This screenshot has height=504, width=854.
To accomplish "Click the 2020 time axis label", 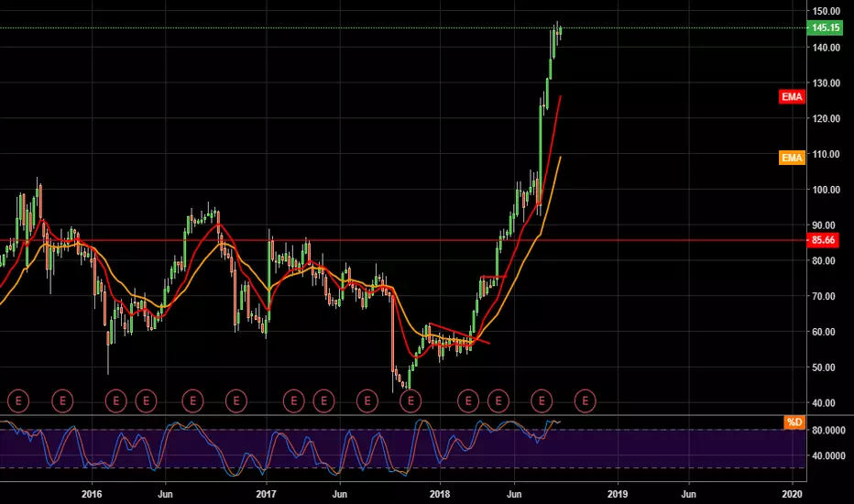I will pos(792,494).
